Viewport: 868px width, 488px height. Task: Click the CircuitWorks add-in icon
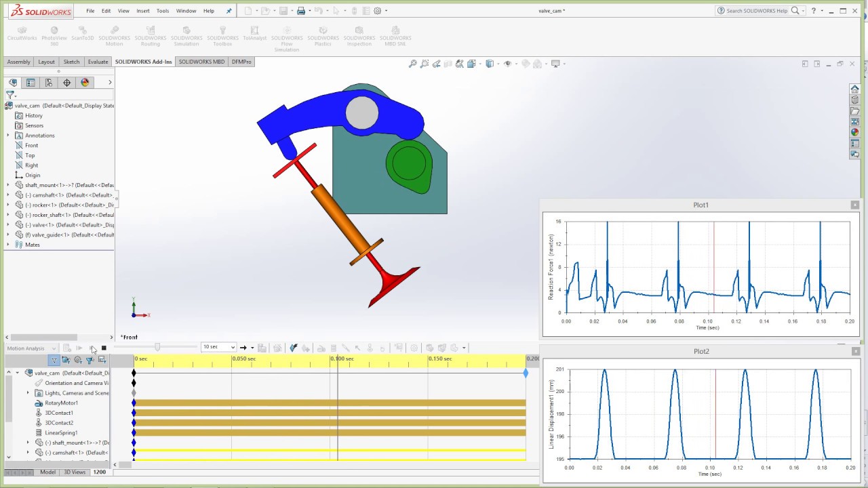click(22, 34)
